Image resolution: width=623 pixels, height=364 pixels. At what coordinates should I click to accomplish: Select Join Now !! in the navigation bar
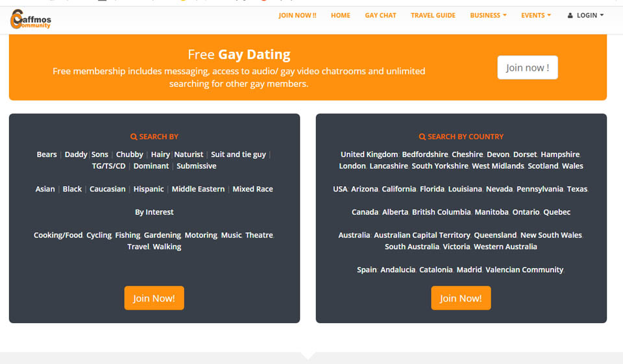(x=297, y=16)
